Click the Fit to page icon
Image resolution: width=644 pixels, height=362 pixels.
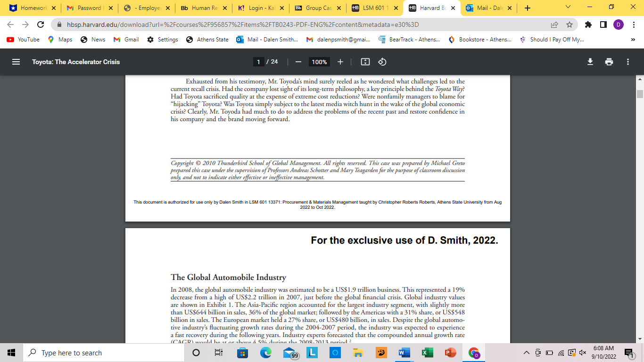[365, 62]
